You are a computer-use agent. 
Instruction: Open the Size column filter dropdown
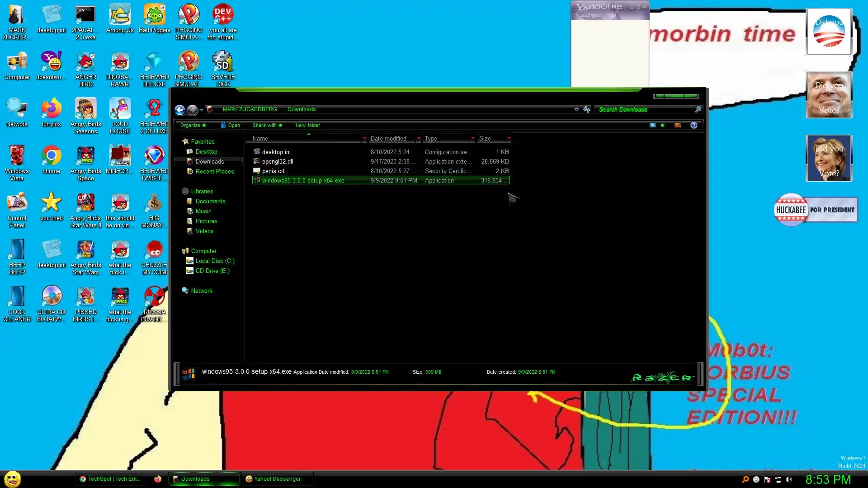(x=509, y=139)
